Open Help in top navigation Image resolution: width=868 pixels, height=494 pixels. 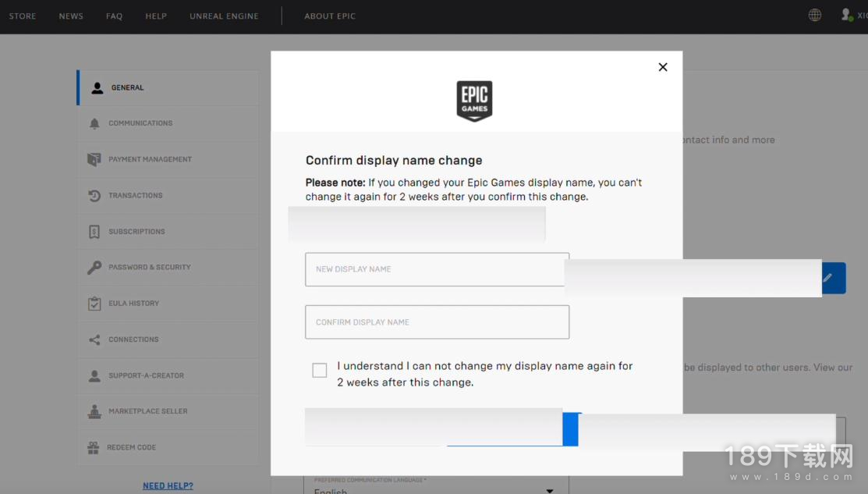(156, 16)
